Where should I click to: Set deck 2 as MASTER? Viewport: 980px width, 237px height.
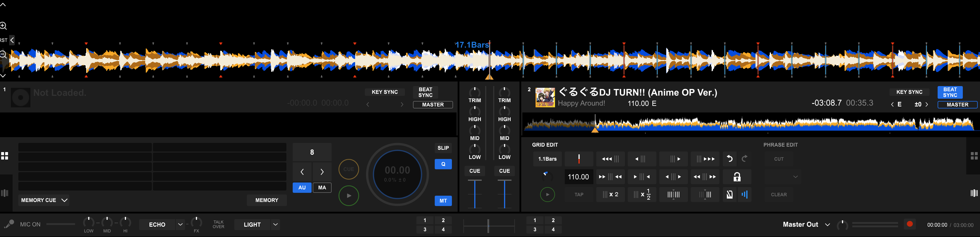tap(957, 105)
